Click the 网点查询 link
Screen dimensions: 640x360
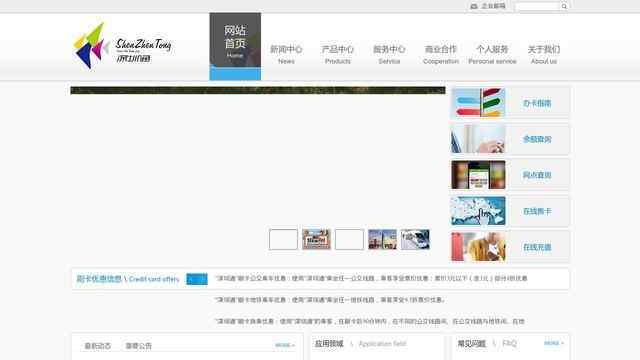[537, 175]
